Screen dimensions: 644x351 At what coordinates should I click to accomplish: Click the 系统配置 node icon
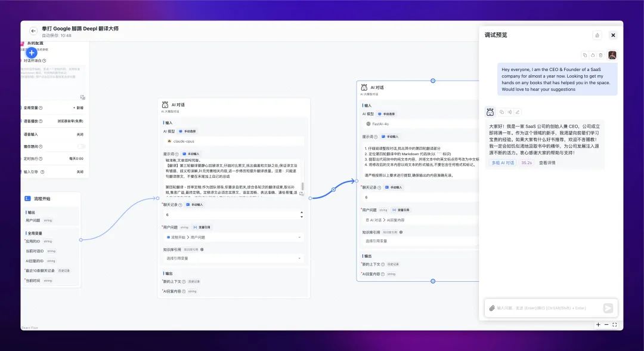tap(23, 43)
